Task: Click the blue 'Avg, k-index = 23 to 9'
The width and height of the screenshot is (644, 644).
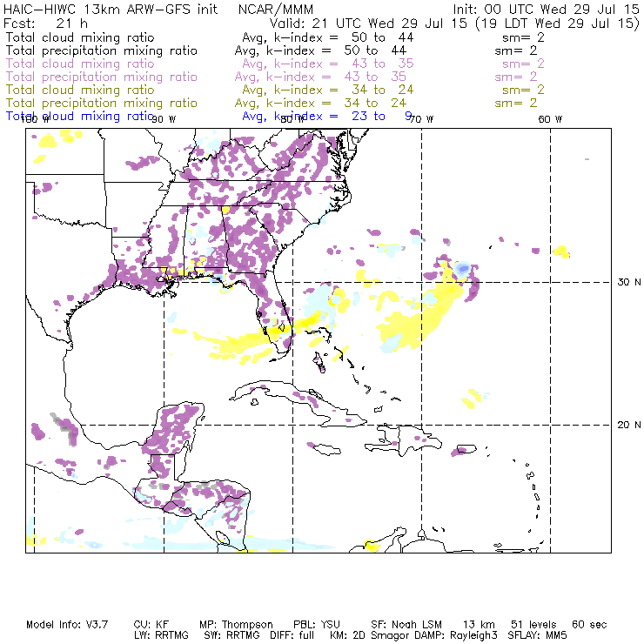Action: (327, 116)
